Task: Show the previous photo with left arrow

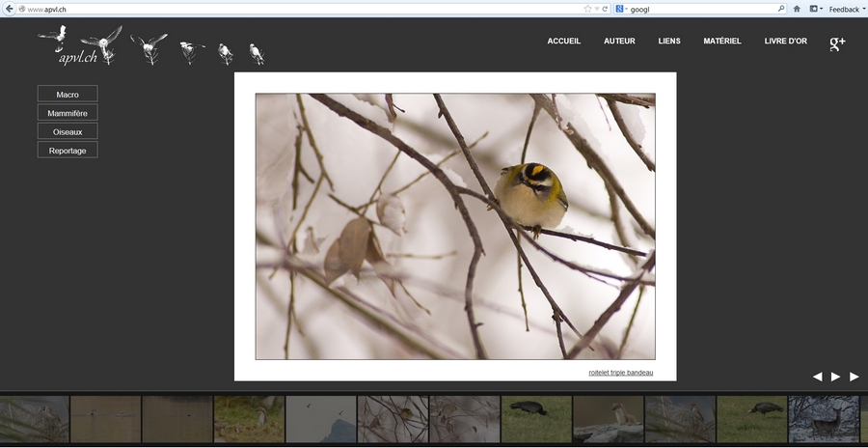Action: pyautogui.click(x=817, y=377)
